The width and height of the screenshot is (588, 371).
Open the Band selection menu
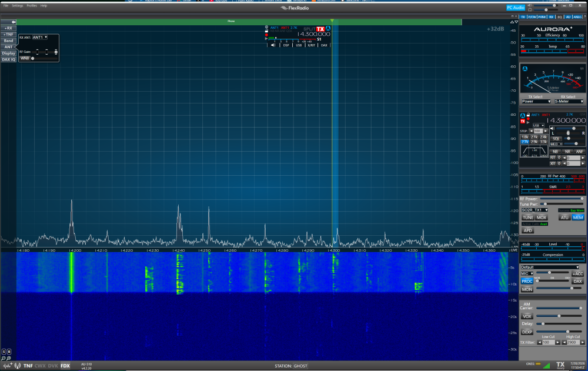pos(9,41)
